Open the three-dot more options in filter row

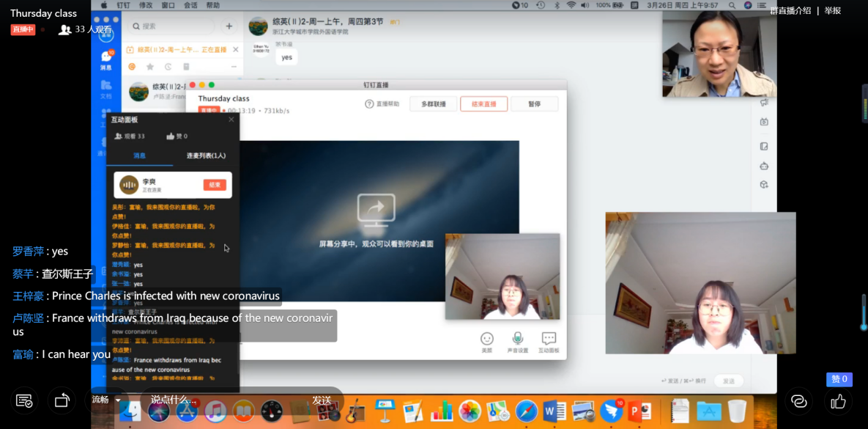click(x=234, y=67)
